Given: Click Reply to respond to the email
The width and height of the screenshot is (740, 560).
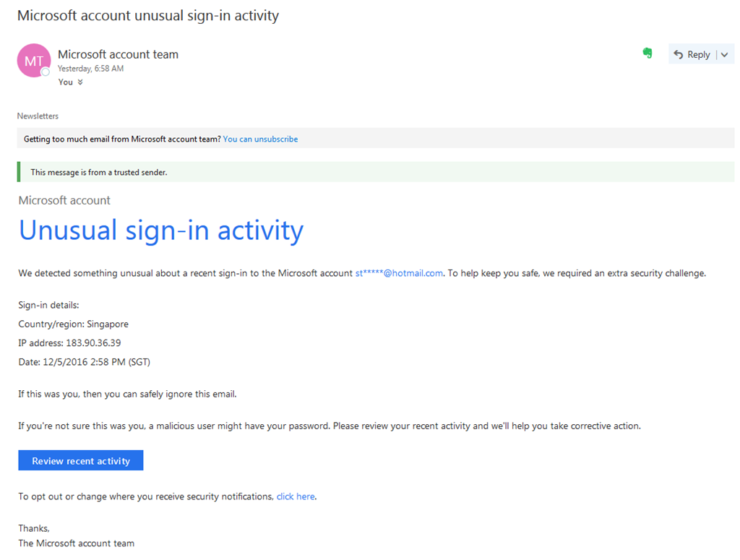Looking at the screenshot, I should pos(698,53).
